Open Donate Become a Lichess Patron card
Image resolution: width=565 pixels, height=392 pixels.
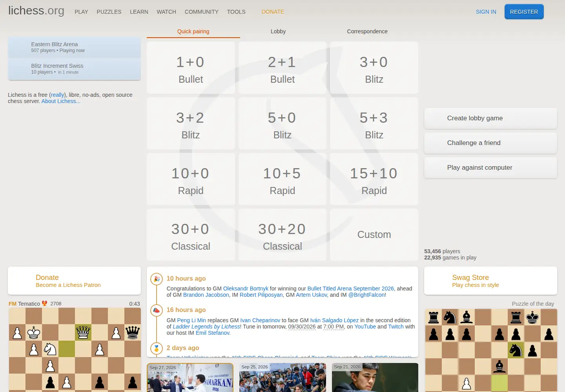74,281
